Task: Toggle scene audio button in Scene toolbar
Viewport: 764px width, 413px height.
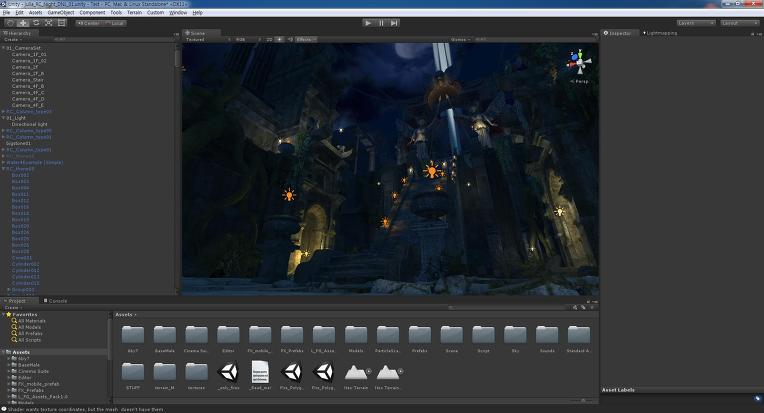Action: 290,39
